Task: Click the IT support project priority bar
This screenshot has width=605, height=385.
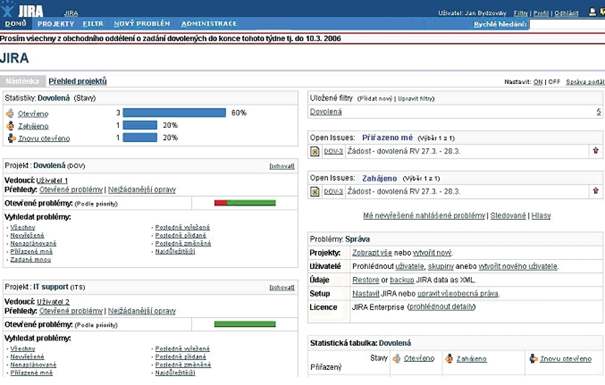Action: click(245, 324)
